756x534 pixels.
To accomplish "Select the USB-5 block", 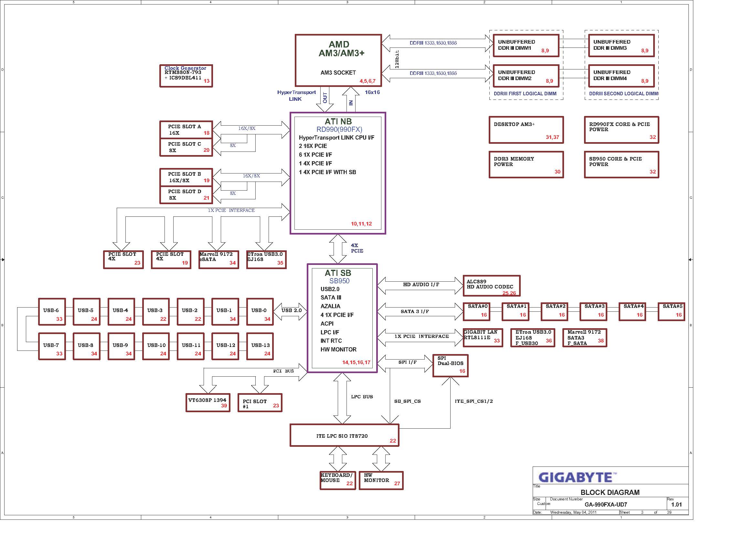I will (87, 312).
